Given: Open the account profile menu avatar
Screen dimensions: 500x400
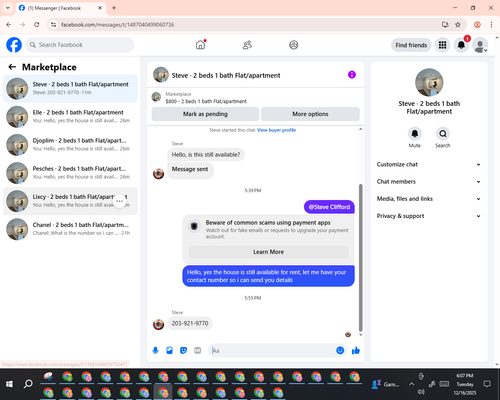Looking at the screenshot, I should [x=480, y=45].
